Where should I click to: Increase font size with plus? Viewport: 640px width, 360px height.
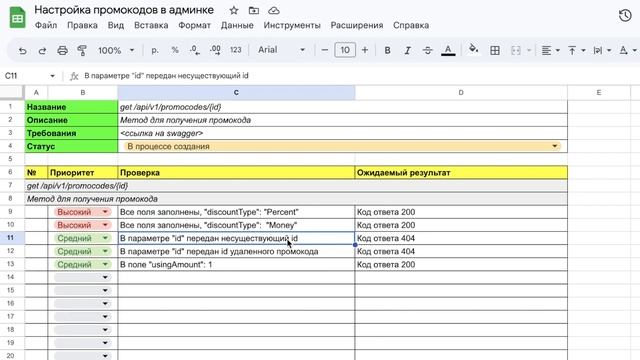(365, 50)
